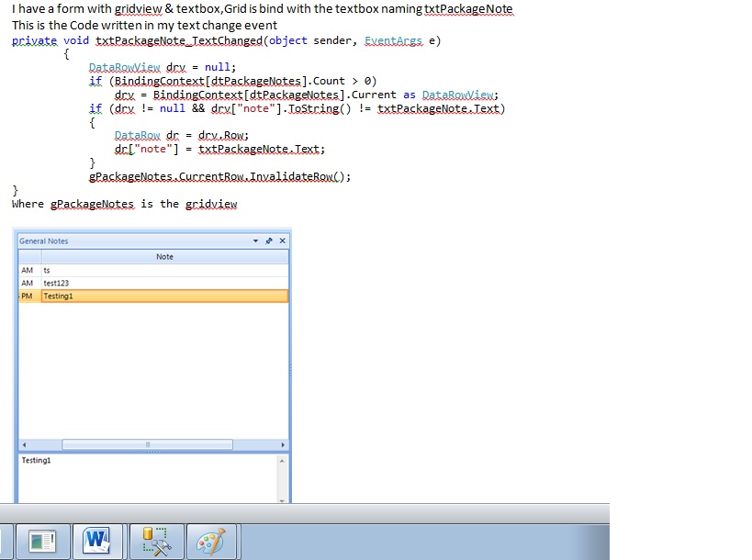Click the grid's horizontal scrollbar thumb
The image size is (752, 560).
[147, 444]
